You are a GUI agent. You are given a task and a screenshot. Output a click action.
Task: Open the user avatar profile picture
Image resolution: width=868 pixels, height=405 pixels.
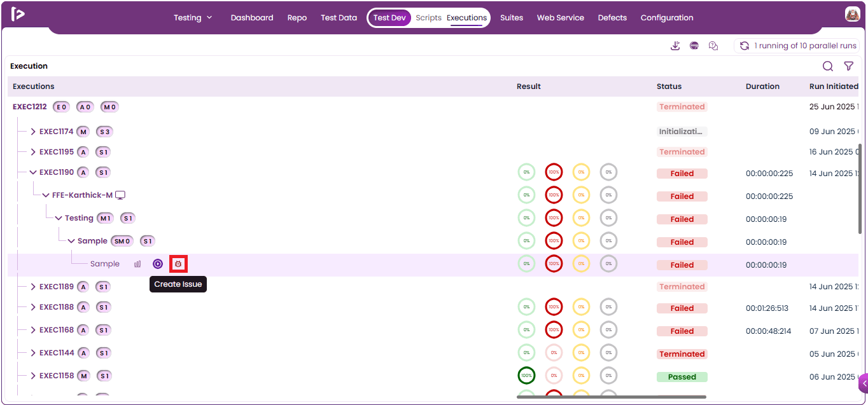[x=853, y=15]
